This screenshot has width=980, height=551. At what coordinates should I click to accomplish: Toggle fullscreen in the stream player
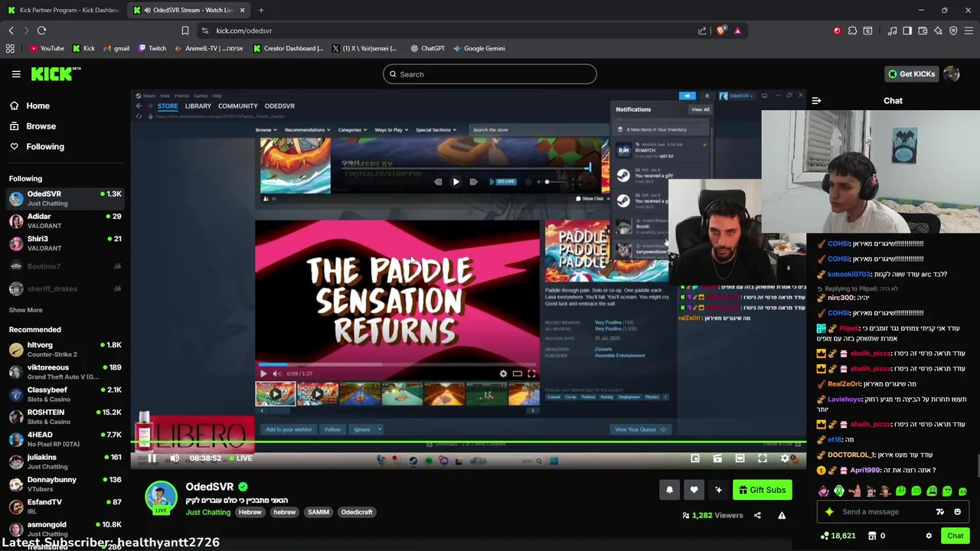pyautogui.click(x=763, y=458)
